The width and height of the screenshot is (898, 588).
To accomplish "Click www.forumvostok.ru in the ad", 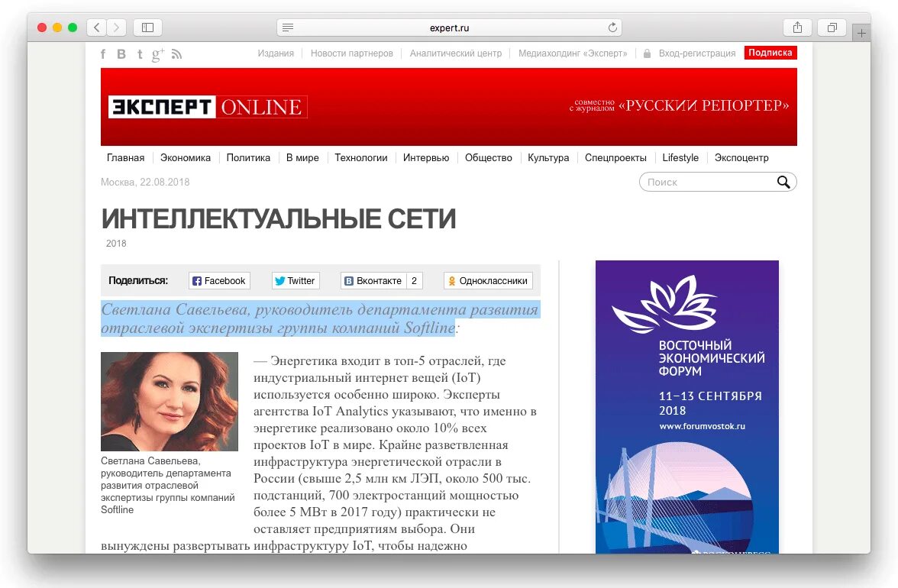I will (x=703, y=426).
